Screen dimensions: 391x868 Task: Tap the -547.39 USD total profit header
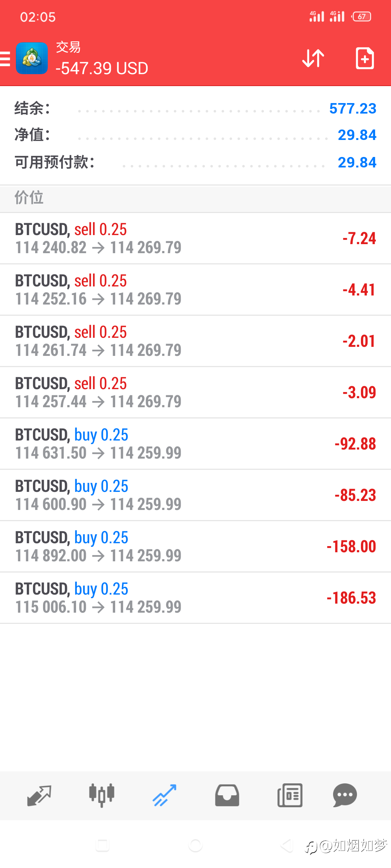[x=102, y=68]
